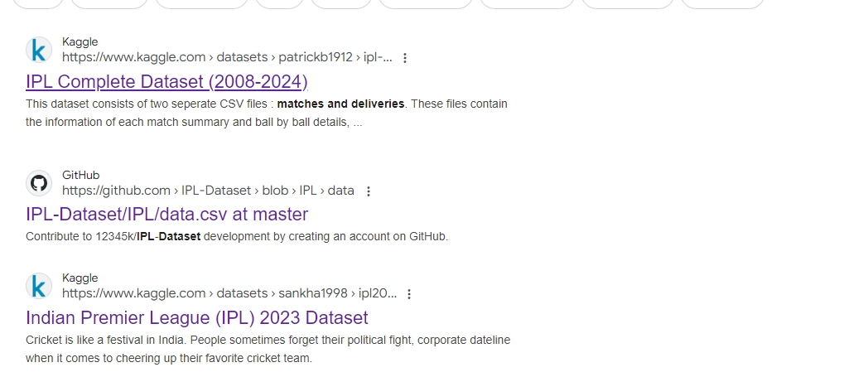Image resolution: width=868 pixels, height=377 pixels.
Task: Click the kaggle.com patrickb1912 URL breadcrumb
Action: click(227, 57)
